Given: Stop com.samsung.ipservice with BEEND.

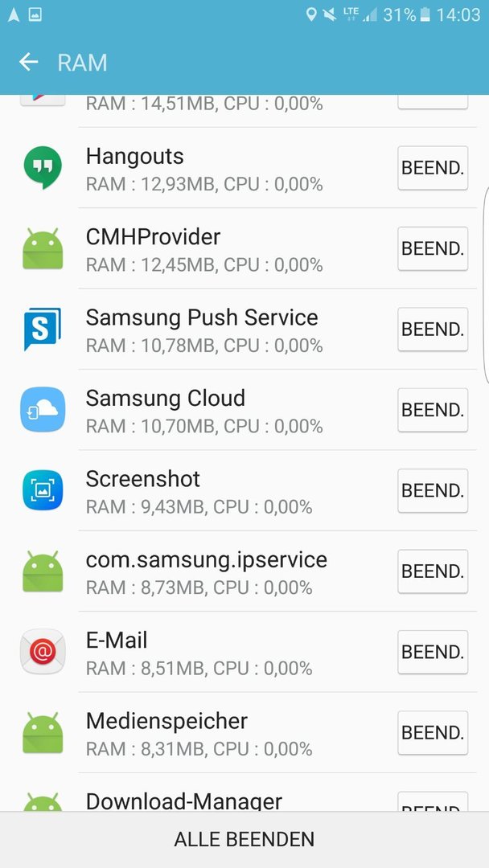Looking at the screenshot, I should coord(433,571).
